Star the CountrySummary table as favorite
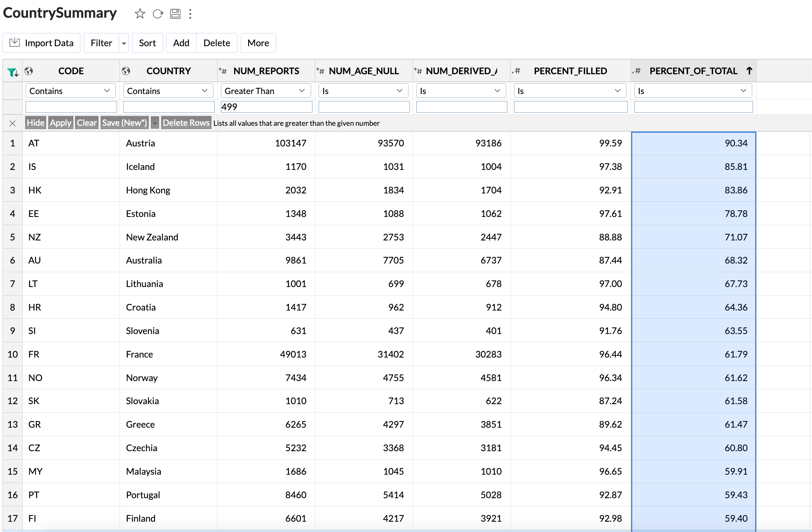Screen dimensions: 812x532 click(140, 14)
